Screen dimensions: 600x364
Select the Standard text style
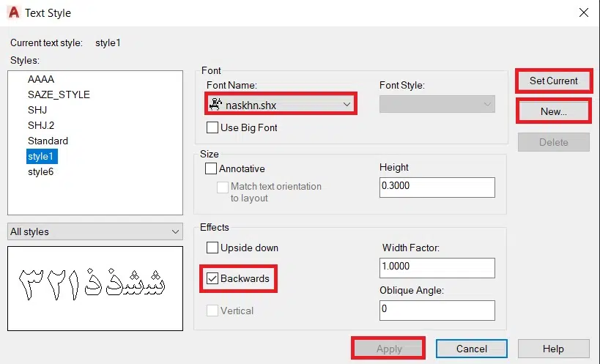(48, 141)
